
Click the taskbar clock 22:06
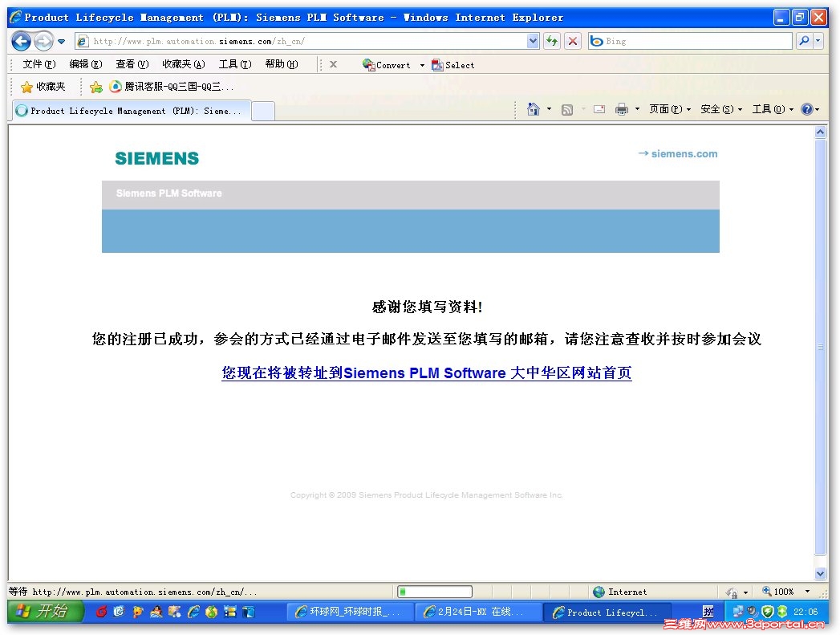tap(806, 612)
